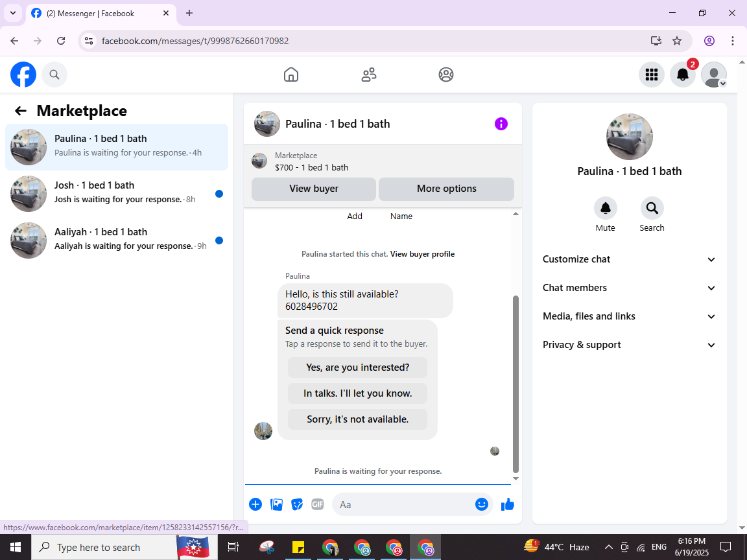Image resolution: width=747 pixels, height=560 pixels.
Task: View site information icon in address bar
Action: pyautogui.click(x=89, y=41)
